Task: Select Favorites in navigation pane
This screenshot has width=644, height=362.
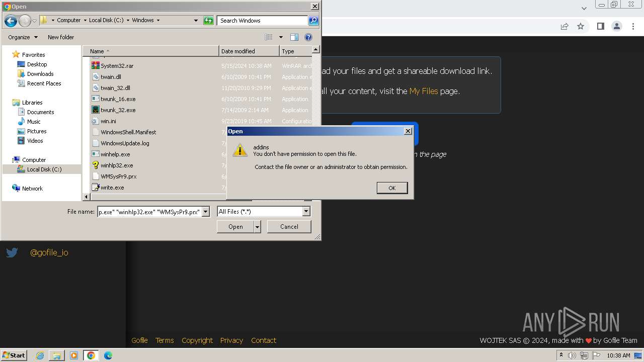Action: [x=33, y=55]
